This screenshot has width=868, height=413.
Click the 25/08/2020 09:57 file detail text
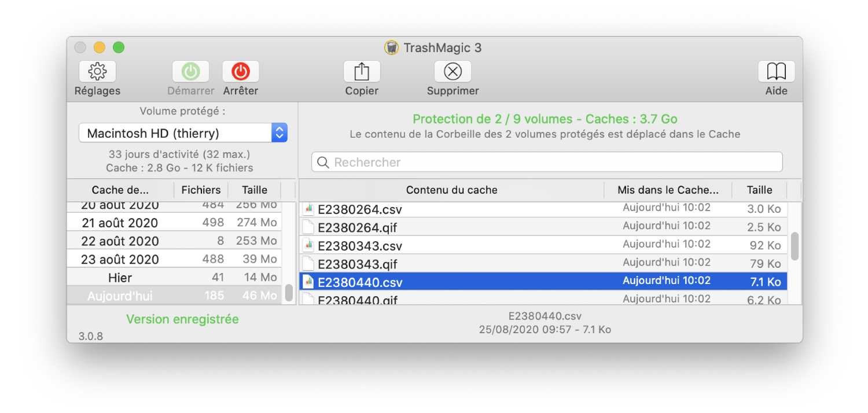pos(545,330)
